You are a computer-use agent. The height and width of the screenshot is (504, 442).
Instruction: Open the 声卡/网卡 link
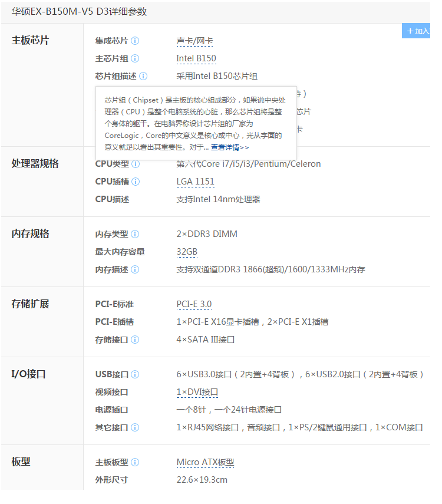point(194,41)
